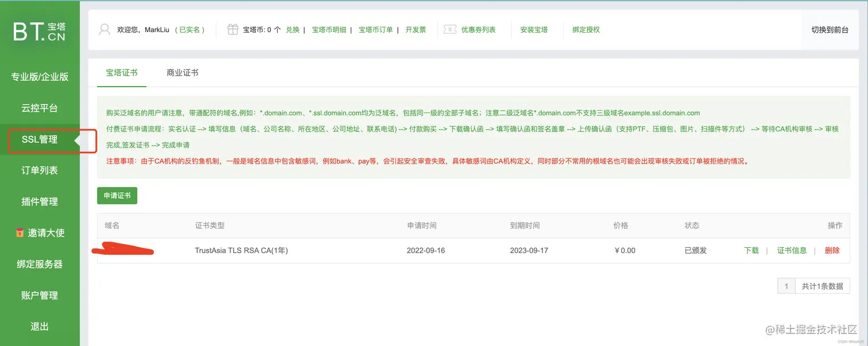This screenshot has height=346, width=868.
Task: Click 切换到前台 at top right
Action: coord(829,29)
